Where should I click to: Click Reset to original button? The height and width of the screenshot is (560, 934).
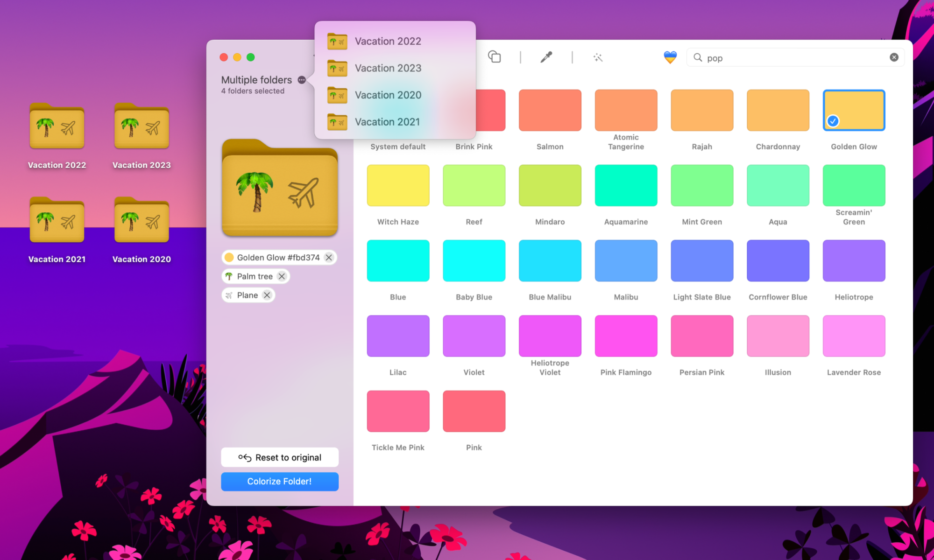tap(279, 457)
